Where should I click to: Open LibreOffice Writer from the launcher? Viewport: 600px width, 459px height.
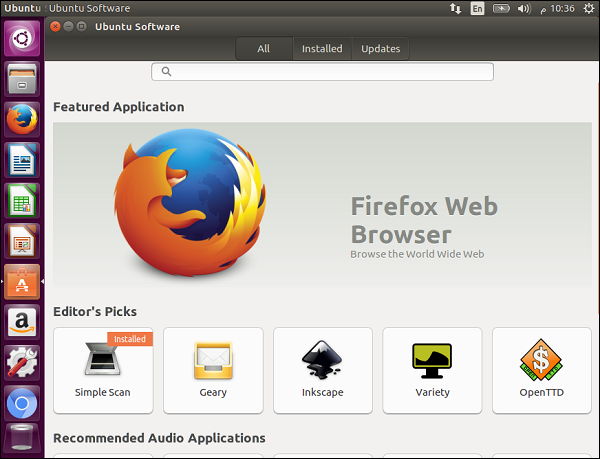[x=22, y=160]
